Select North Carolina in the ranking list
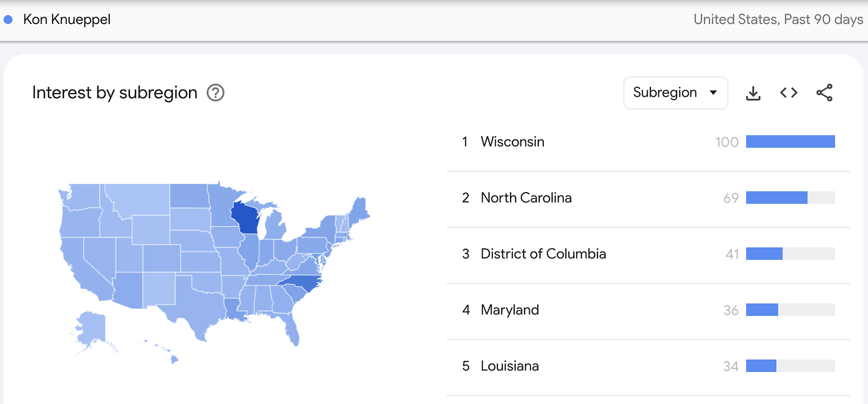This screenshot has height=404, width=868. coord(526,198)
